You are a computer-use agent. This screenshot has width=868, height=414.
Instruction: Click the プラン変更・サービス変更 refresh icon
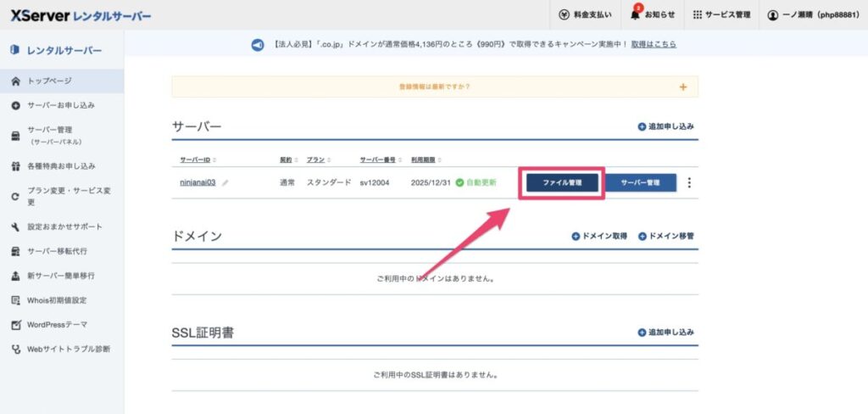pyautogui.click(x=15, y=197)
